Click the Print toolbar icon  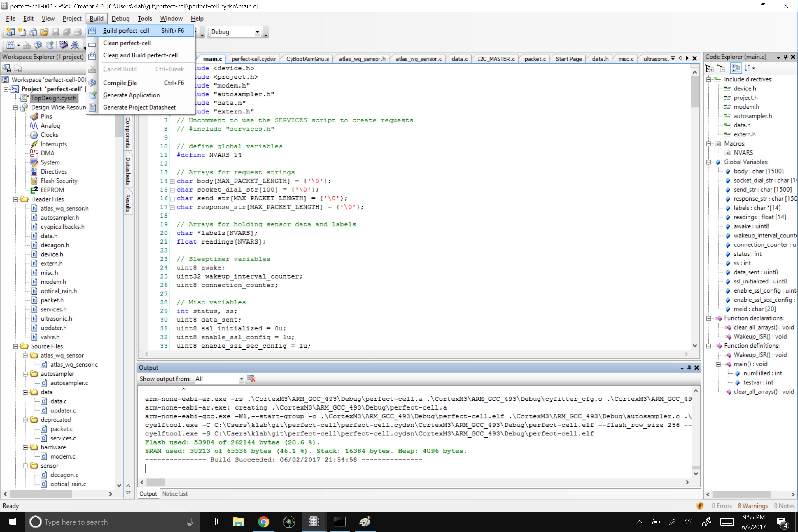pos(78,32)
